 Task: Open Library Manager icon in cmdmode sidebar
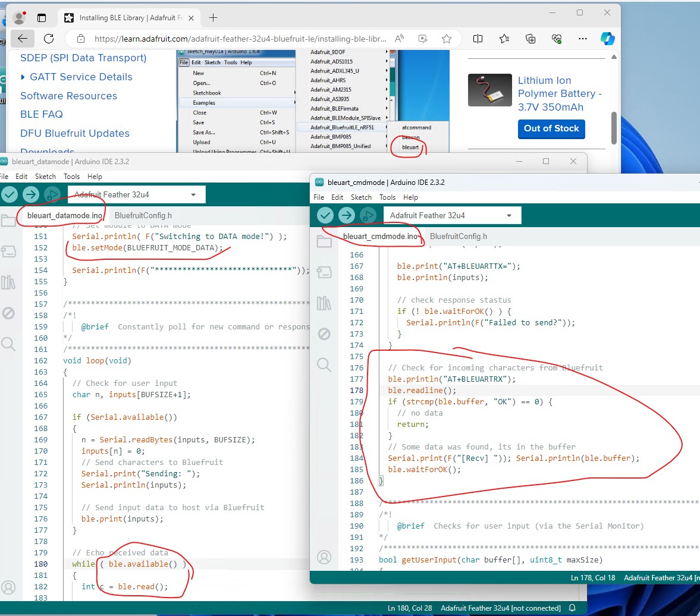pyautogui.click(x=324, y=303)
